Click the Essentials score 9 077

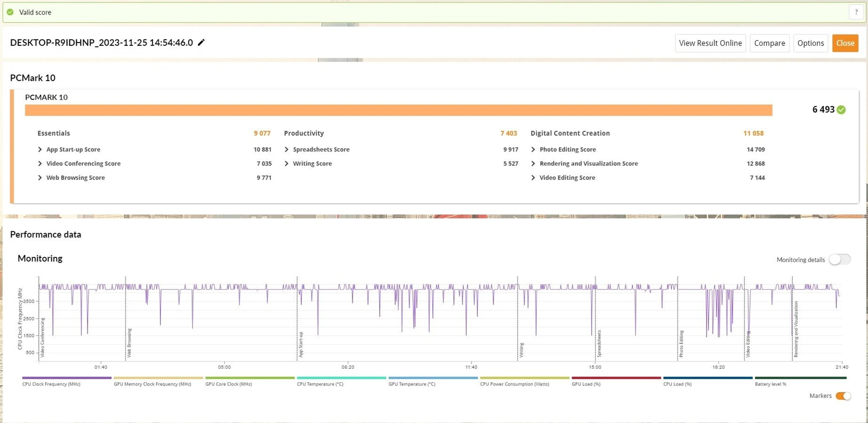coord(262,133)
